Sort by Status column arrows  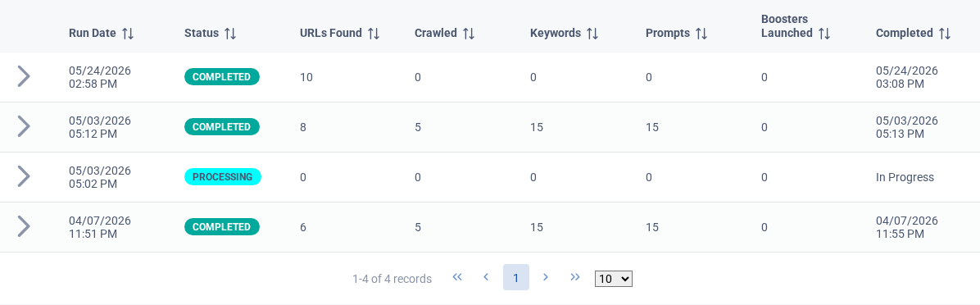click(230, 34)
